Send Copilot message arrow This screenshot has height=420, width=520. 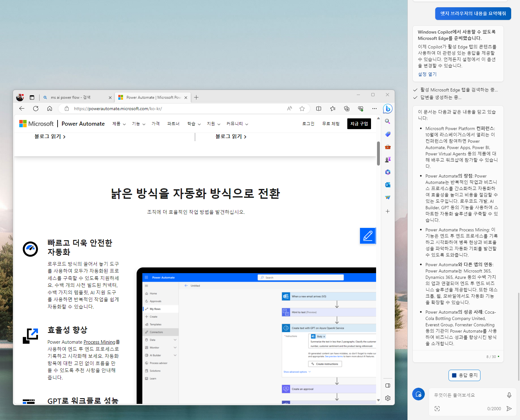(509, 409)
